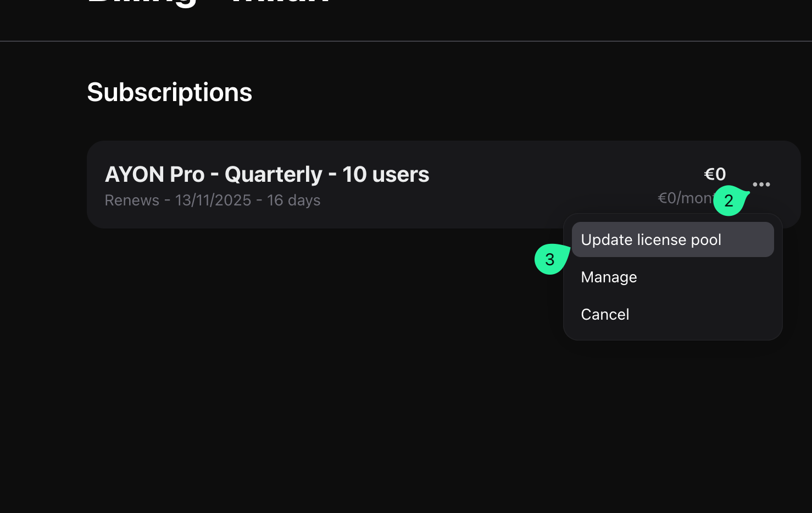Screen dimensions: 812x513
Task: Open the three-dot subscription options menu
Action: (761, 185)
